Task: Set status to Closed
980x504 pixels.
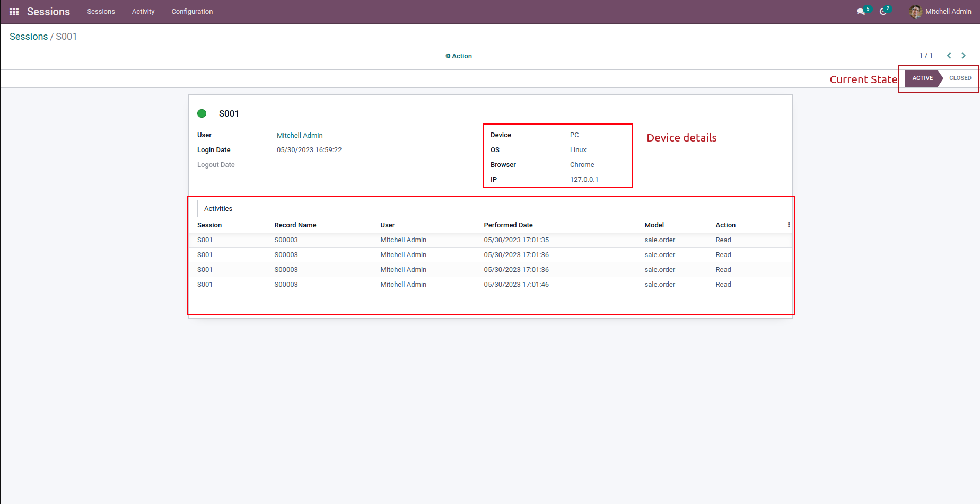Action: coord(960,78)
